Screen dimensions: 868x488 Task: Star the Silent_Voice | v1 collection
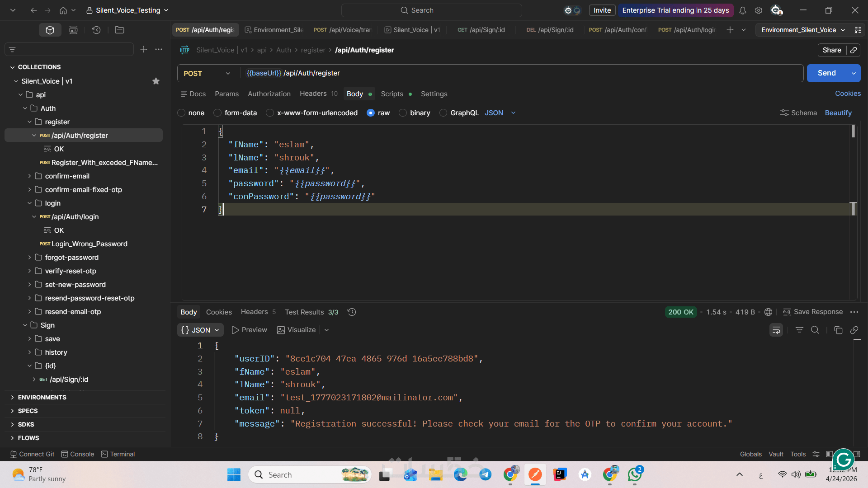156,81
